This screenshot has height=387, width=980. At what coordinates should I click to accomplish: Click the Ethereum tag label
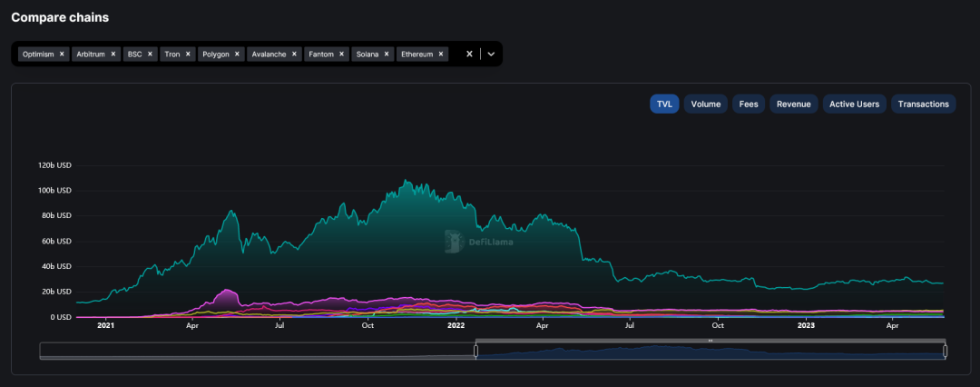416,55
